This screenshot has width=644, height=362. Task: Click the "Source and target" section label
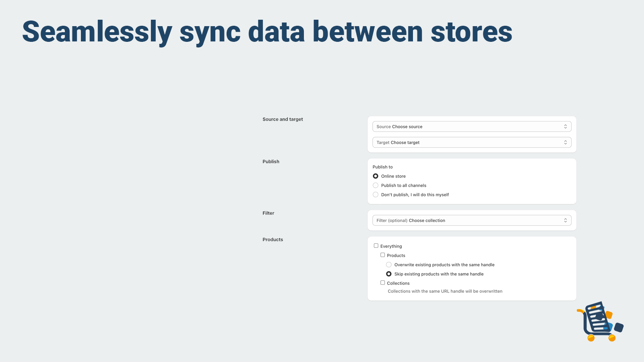(282, 119)
